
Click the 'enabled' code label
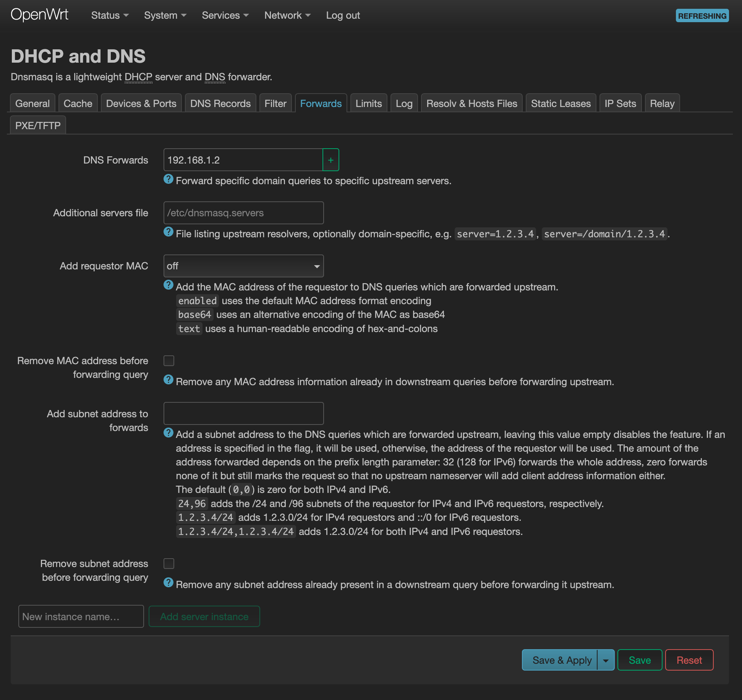click(x=198, y=301)
